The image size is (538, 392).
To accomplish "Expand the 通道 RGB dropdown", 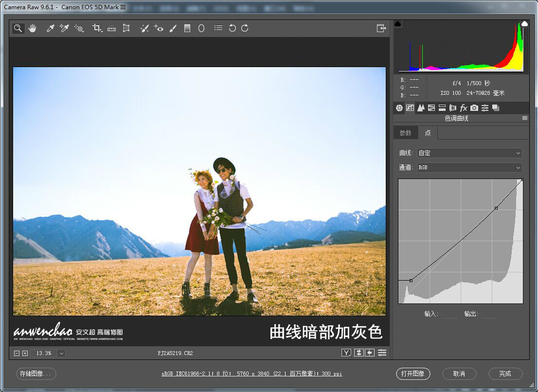I will [469, 167].
